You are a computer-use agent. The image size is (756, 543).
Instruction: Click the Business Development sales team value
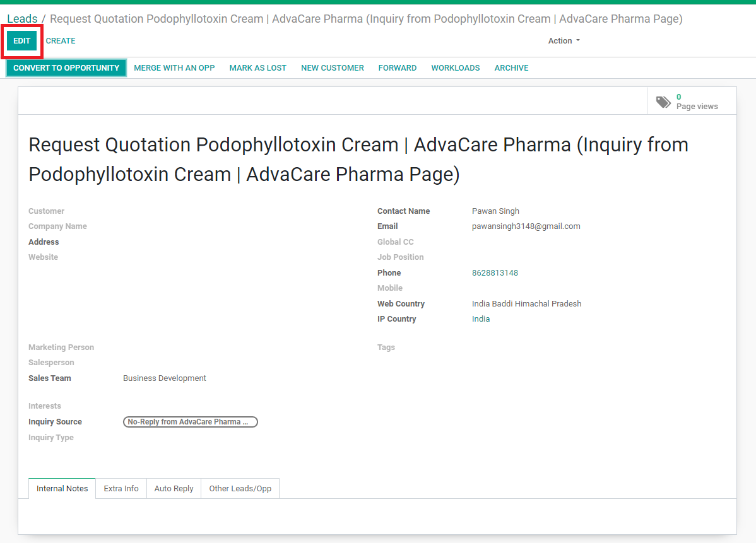click(x=165, y=378)
